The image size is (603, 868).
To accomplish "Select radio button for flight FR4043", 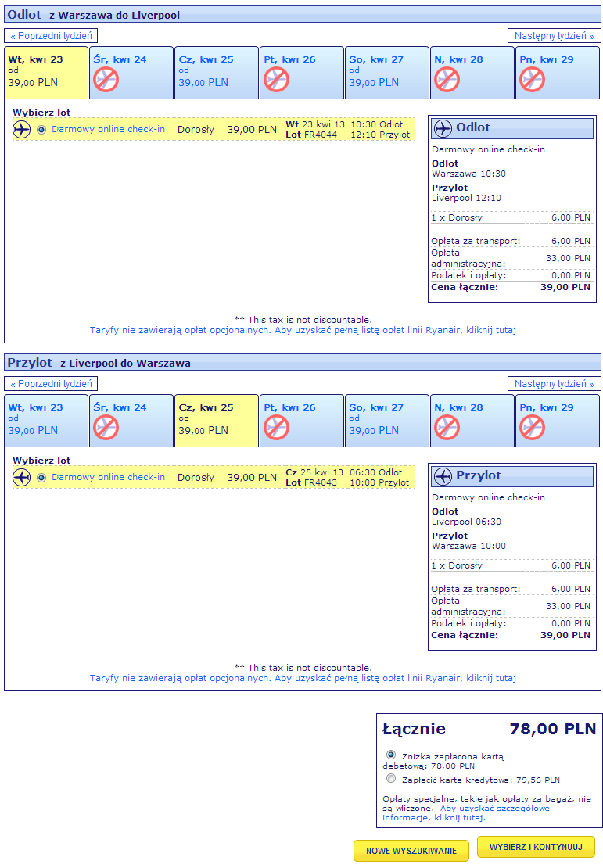I will click(x=41, y=477).
